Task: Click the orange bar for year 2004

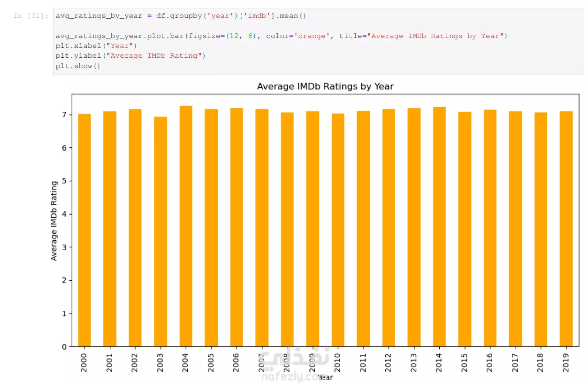Action: [186, 226]
